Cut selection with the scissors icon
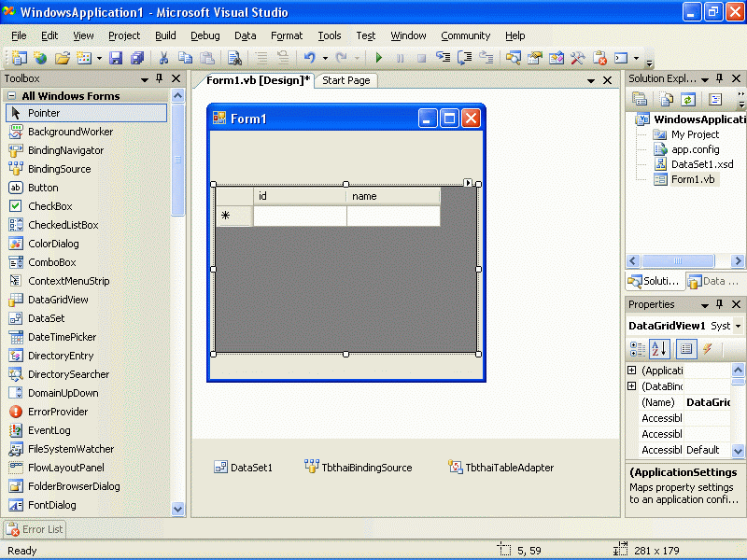Screen dimensions: 747x560 click(x=163, y=58)
